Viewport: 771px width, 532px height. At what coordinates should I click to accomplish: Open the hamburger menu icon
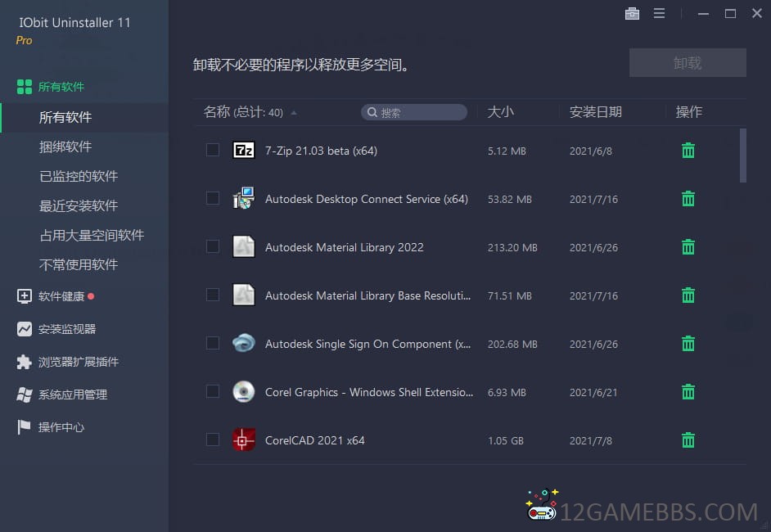pyautogui.click(x=659, y=14)
